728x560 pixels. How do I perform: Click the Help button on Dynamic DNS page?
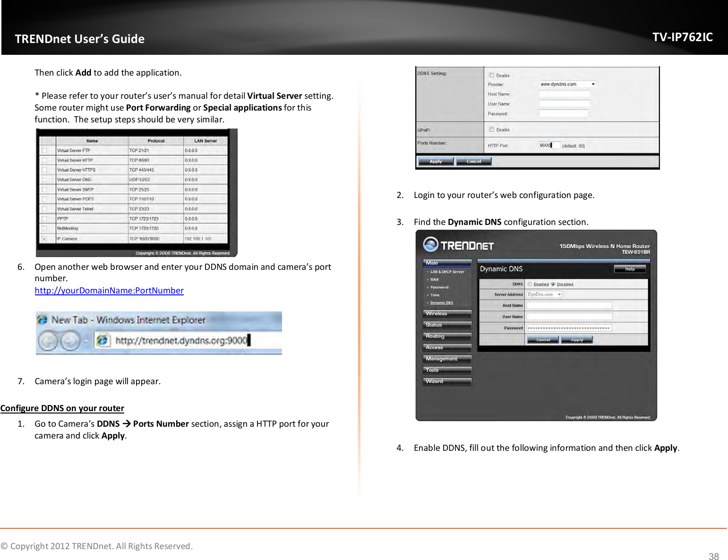pyautogui.click(x=630, y=269)
